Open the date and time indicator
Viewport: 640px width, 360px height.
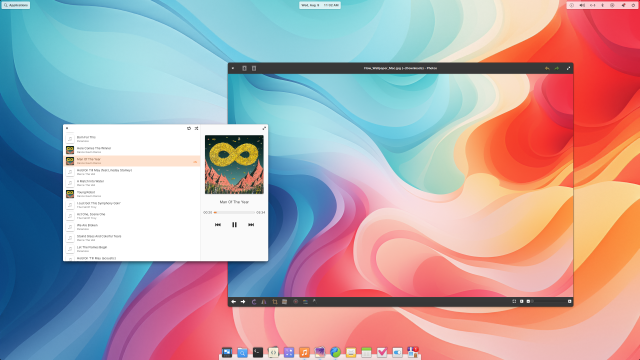320,5
